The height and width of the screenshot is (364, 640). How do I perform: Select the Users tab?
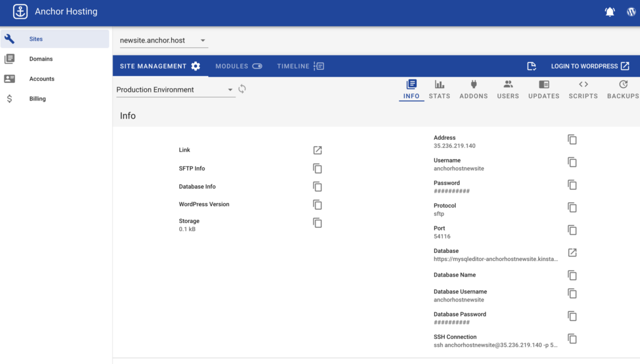[508, 90]
